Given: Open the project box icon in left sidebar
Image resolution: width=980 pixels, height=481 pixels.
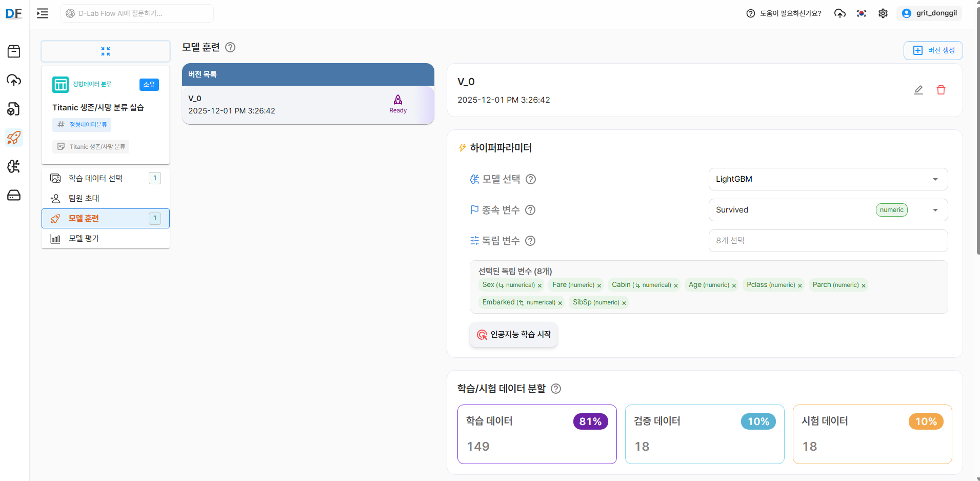Looking at the screenshot, I should [x=14, y=51].
